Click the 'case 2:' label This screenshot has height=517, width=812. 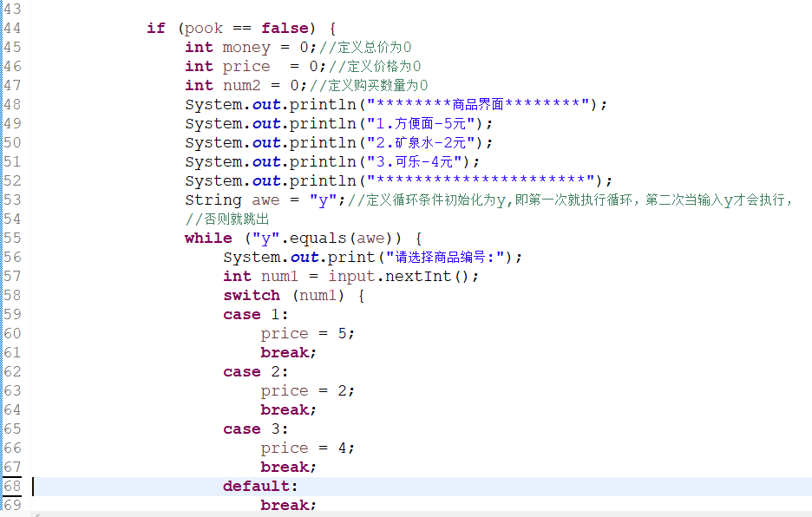255,372
